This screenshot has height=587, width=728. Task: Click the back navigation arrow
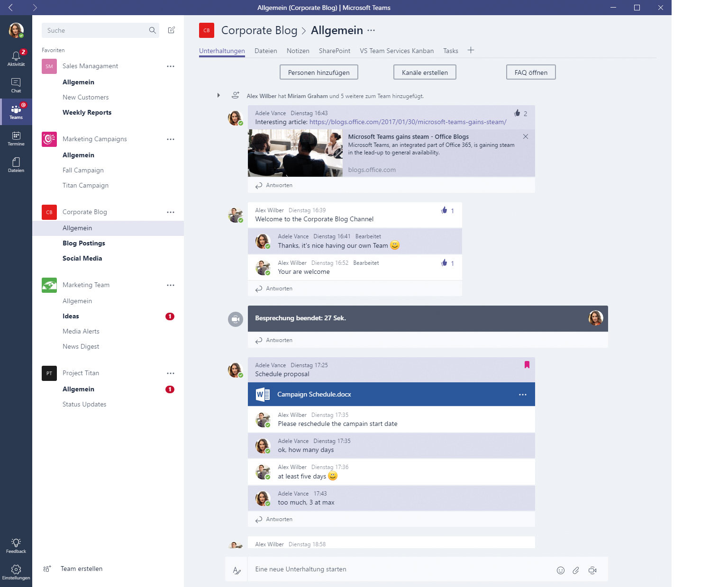click(10, 8)
